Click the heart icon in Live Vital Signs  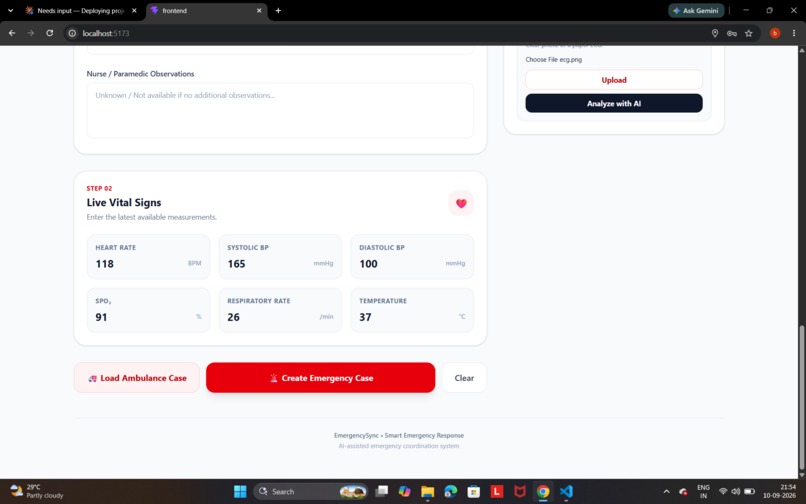click(x=461, y=203)
